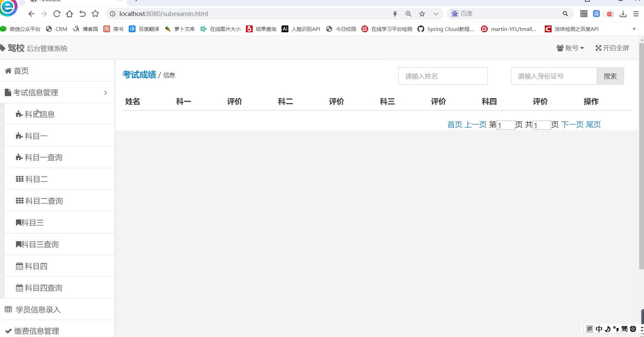The width and height of the screenshot is (644, 337).
Task: Click the 请输入身份证号 ID input field
Action: point(554,76)
